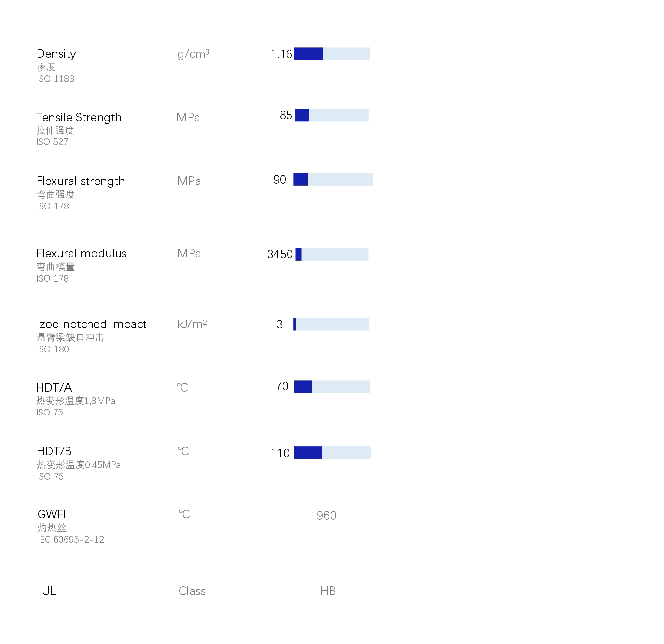This screenshot has height=644, width=664.
Task: Click the HDT/B bar at 110
Action: [x=332, y=453]
